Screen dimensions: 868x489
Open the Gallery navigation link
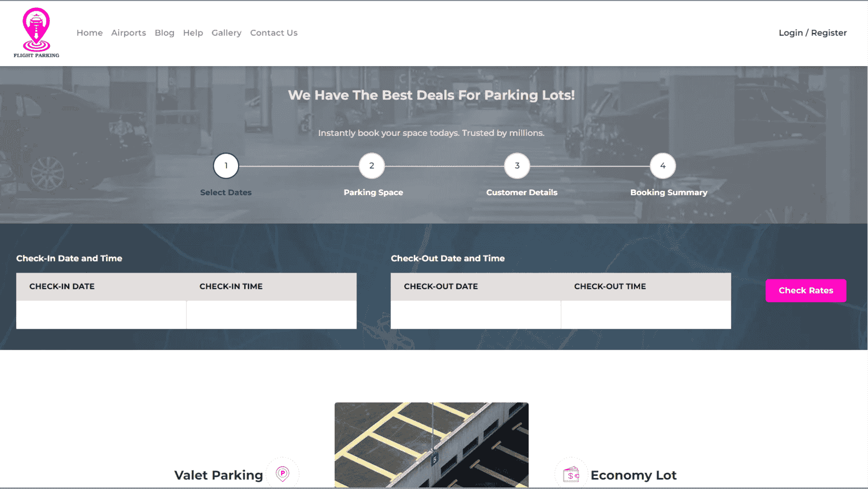click(227, 33)
